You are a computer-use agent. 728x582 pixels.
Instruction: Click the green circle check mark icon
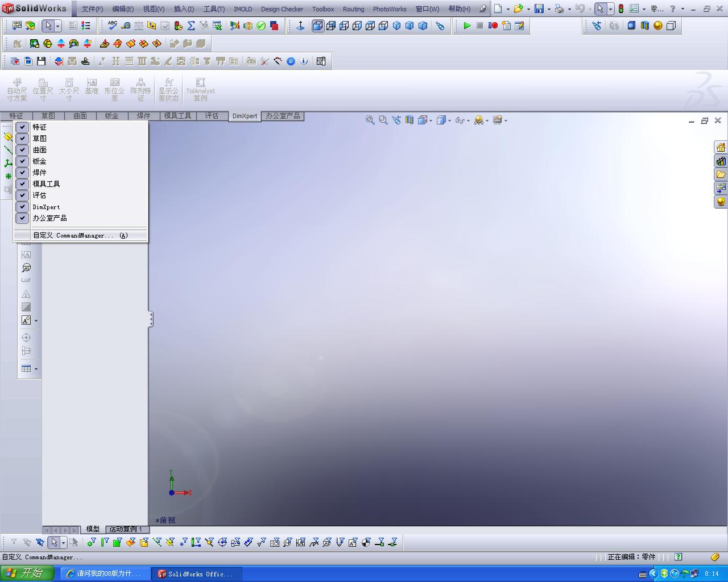click(261, 26)
